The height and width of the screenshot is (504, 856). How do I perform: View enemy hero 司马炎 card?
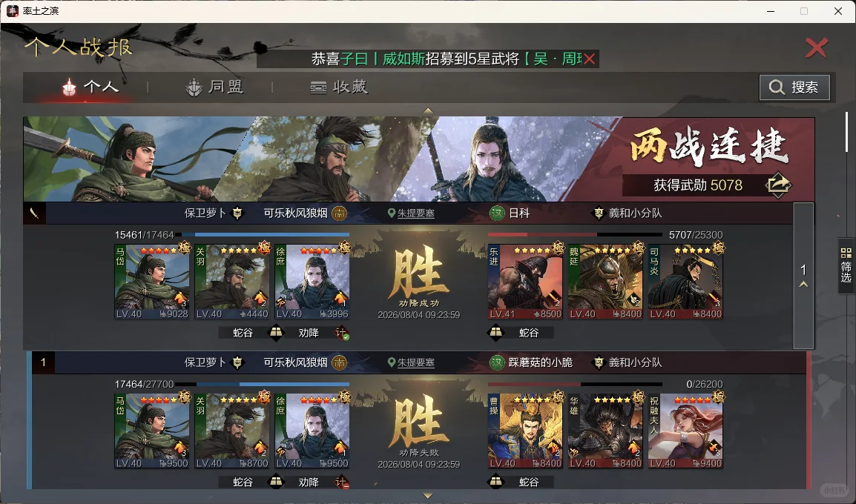(685, 282)
